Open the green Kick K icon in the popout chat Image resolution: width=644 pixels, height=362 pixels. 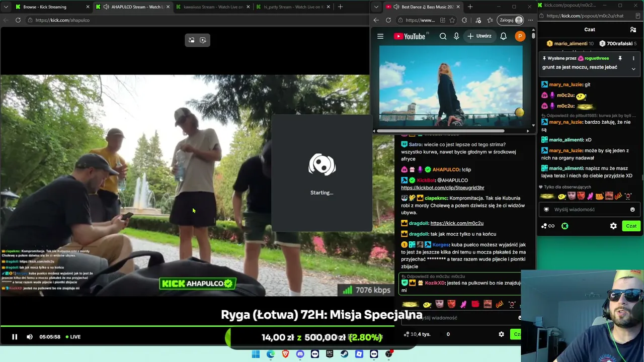(x=565, y=226)
